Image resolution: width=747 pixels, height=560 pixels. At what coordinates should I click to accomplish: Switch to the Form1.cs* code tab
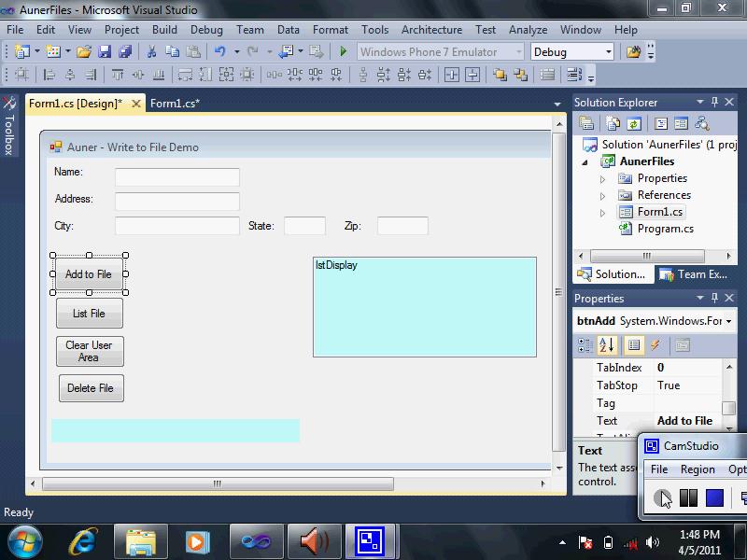175,104
